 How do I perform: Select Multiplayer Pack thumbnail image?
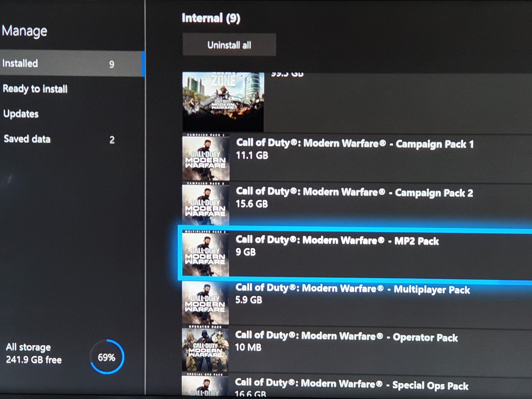[x=205, y=303]
